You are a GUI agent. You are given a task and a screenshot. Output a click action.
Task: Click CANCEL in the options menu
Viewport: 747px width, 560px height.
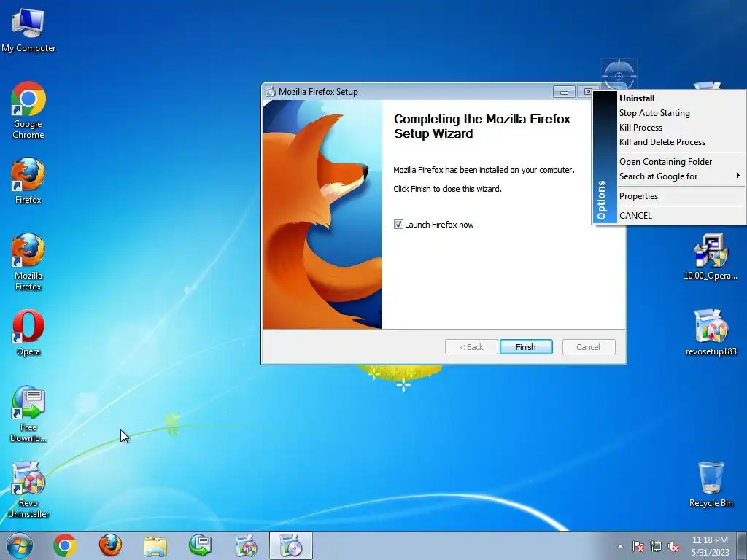[x=681, y=216]
